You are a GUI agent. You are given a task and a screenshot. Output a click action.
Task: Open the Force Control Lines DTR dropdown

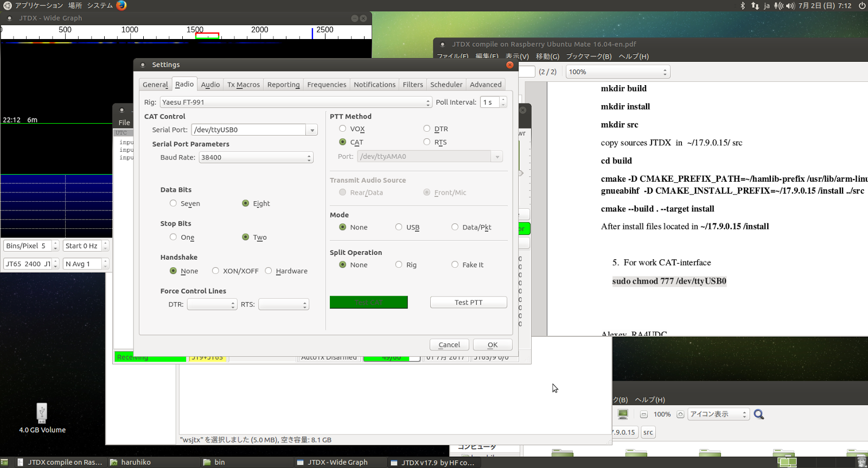click(212, 304)
